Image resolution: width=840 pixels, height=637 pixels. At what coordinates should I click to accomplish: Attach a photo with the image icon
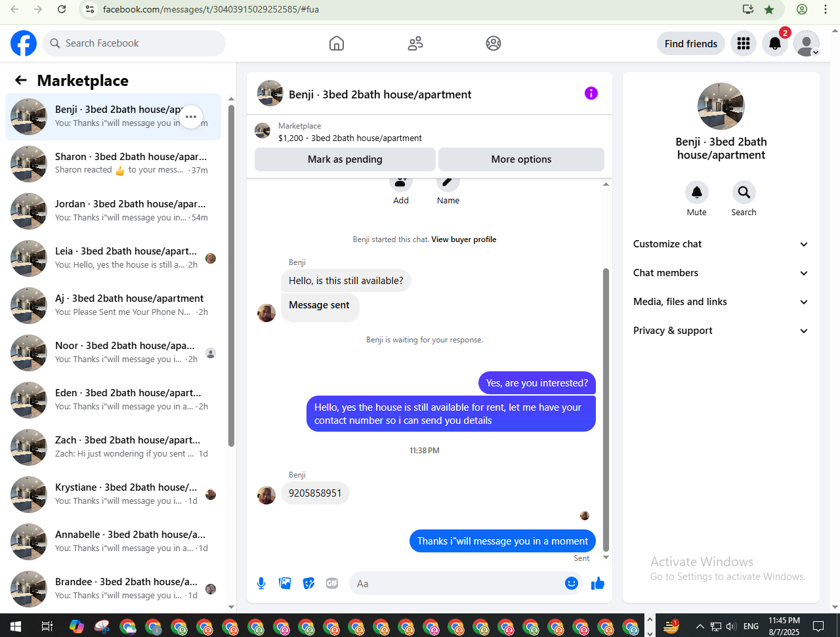point(285,583)
